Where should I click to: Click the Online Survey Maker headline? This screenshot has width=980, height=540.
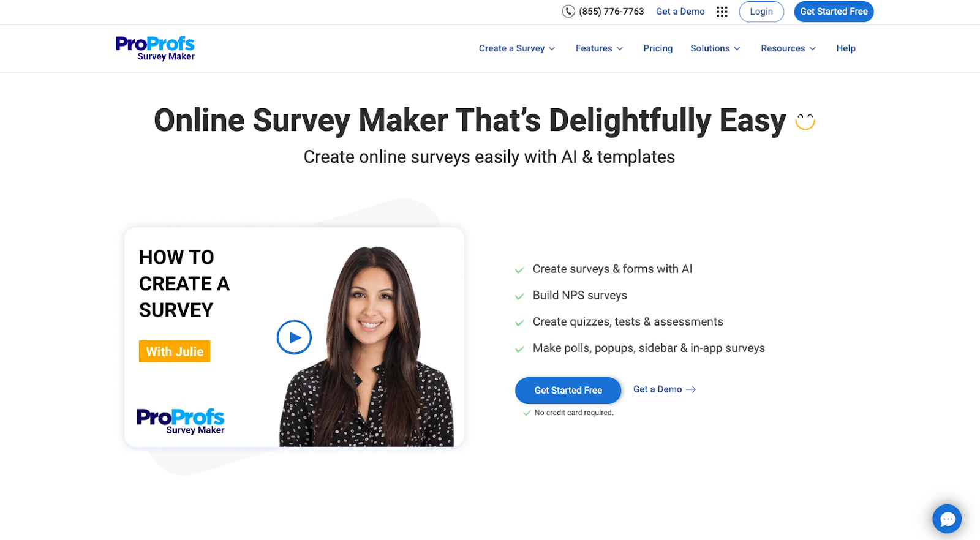[470, 121]
